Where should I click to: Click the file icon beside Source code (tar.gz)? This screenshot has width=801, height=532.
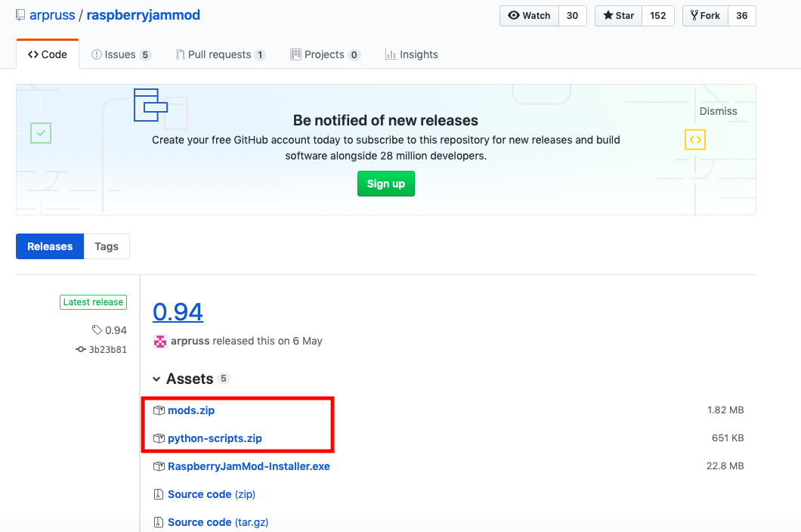(159, 522)
